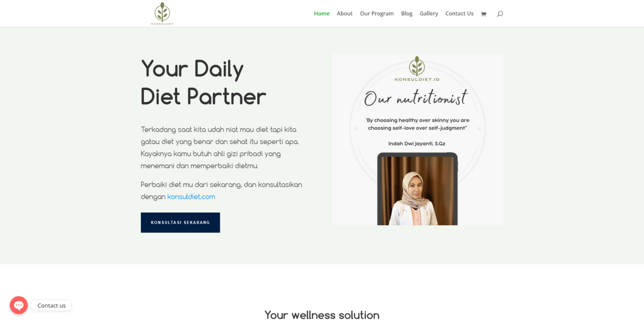Click the Konsultasi Sekarang button

(x=180, y=222)
